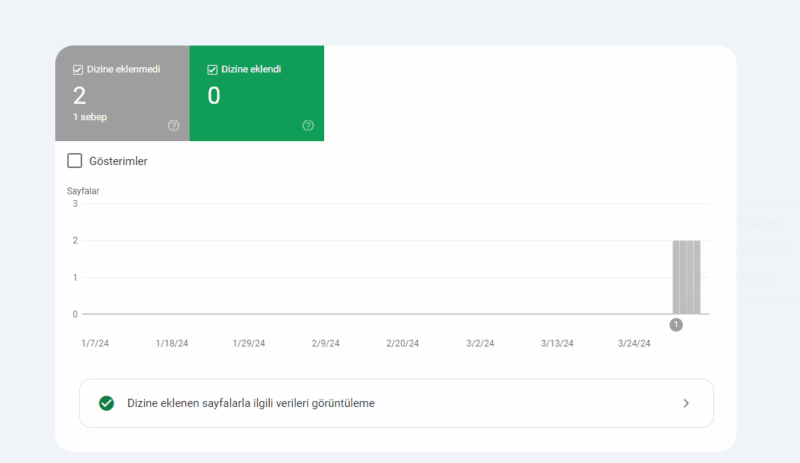Click the 1 sebep text
This screenshot has height=463, width=800.
tap(90, 118)
